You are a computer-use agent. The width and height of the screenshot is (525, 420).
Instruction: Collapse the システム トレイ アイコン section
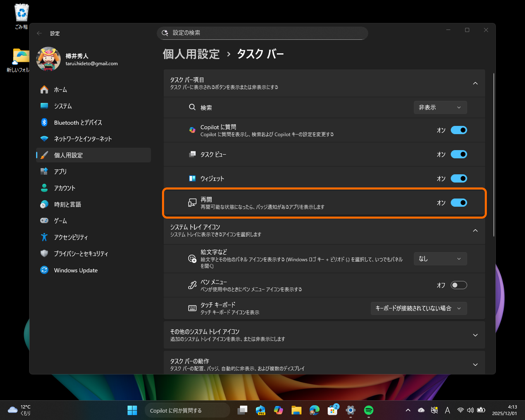tap(475, 231)
